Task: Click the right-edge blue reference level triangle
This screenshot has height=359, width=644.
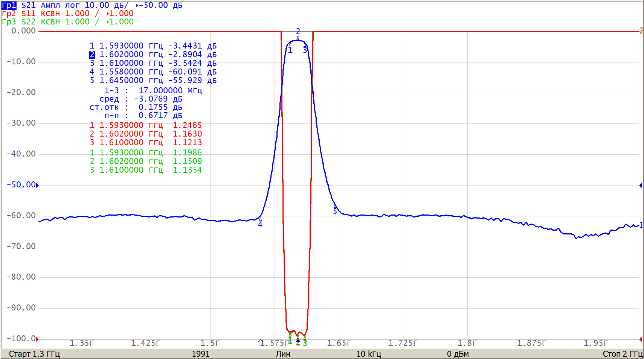Action: (x=640, y=185)
